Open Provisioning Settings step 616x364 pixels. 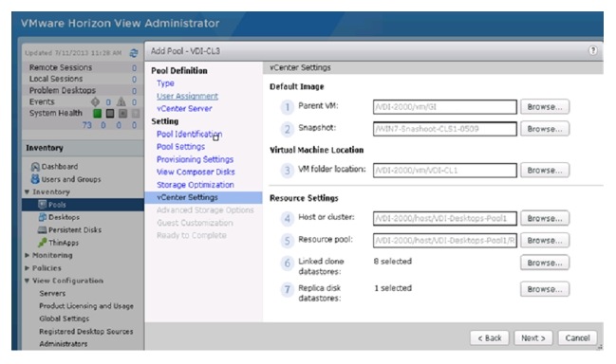click(195, 159)
